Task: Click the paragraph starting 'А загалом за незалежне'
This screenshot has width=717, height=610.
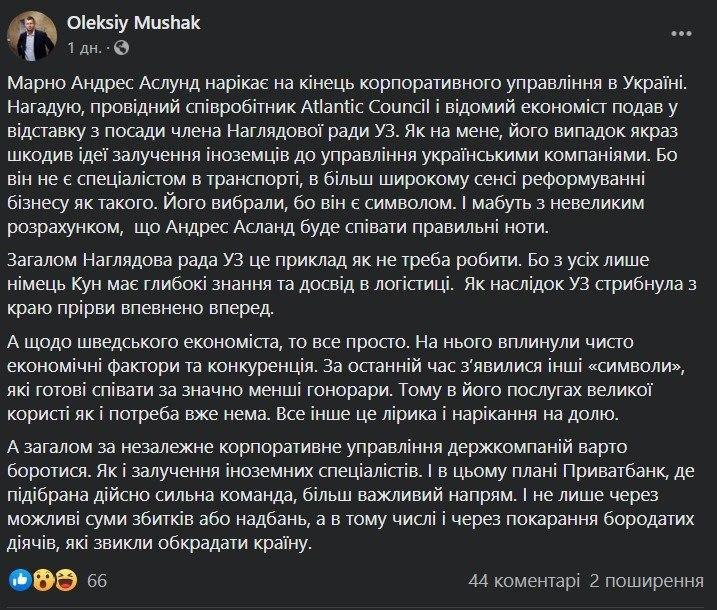Action: coord(351,495)
